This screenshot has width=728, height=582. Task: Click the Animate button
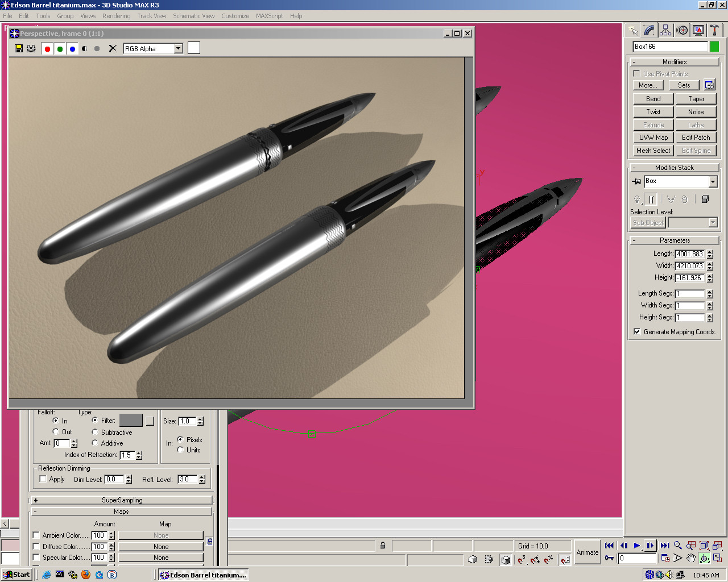pyautogui.click(x=587, y=552)
